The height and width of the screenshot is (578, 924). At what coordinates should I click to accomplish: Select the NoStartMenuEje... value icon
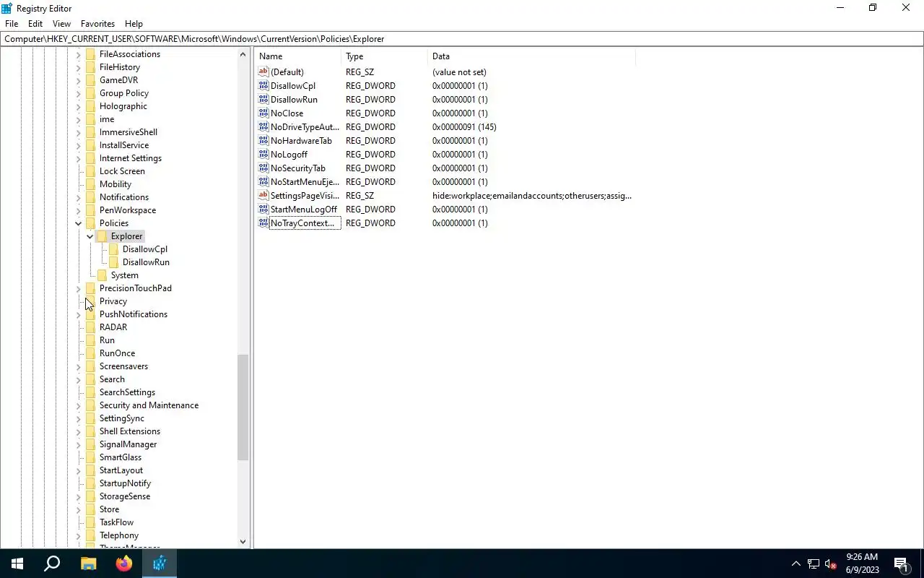pos(263,181)
